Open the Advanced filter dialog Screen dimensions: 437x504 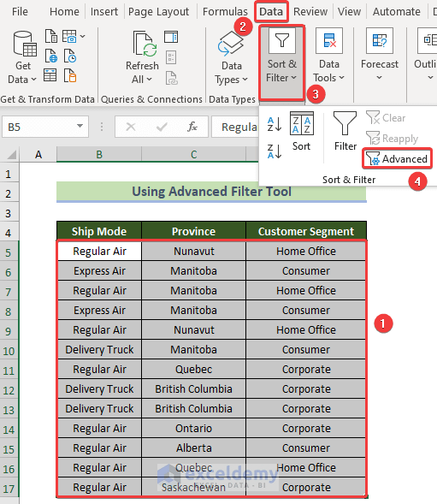coord(397,159)
